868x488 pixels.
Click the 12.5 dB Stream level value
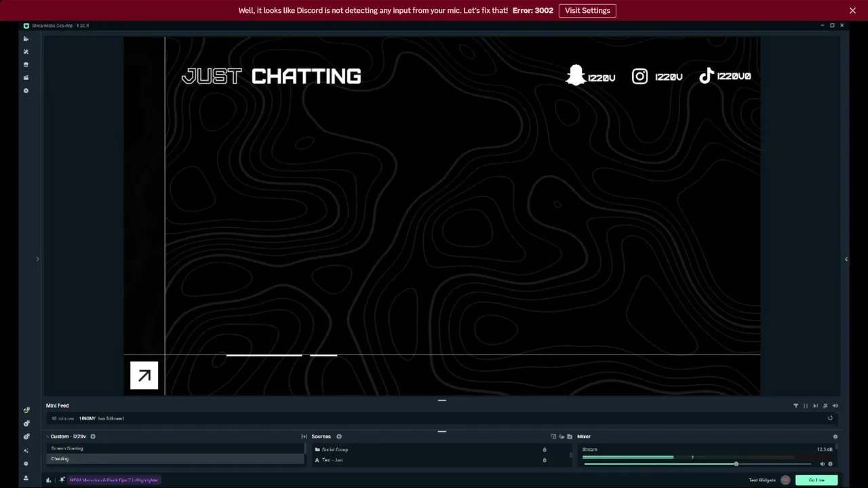tap(825, 449)
